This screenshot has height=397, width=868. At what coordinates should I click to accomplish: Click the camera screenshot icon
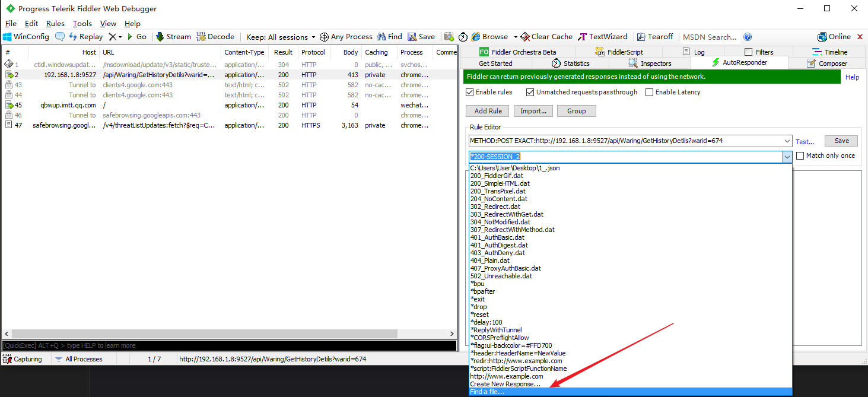[x=449, y=37]
